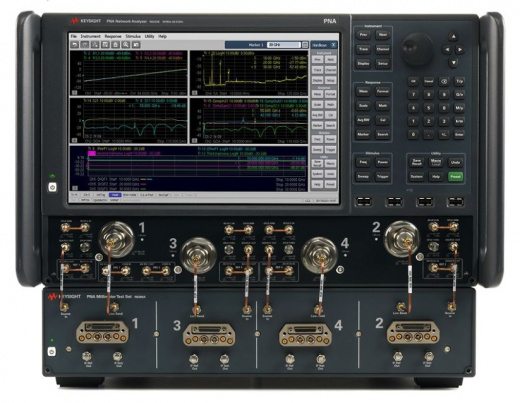
Task: Push the front-panel Undo key
Action: [455, 162]
